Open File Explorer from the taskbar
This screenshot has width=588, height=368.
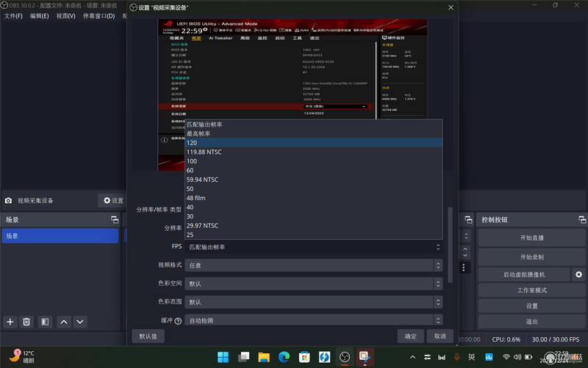pos(264,357)
